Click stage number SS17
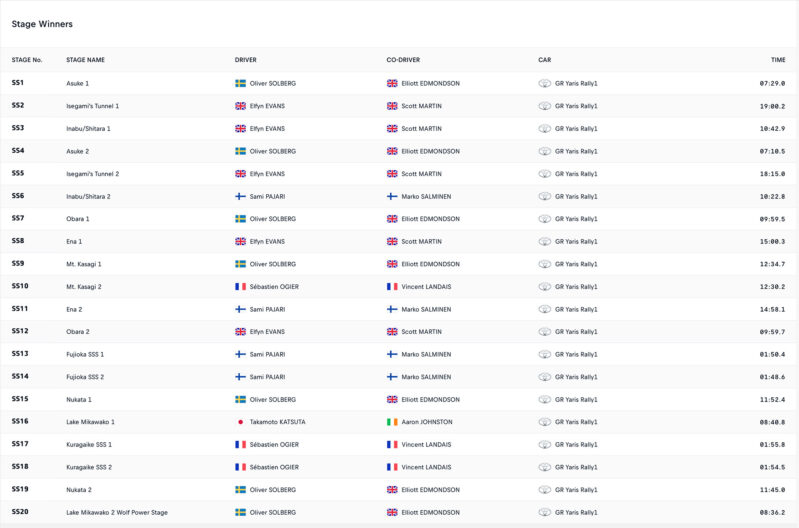 coord(20,443)
